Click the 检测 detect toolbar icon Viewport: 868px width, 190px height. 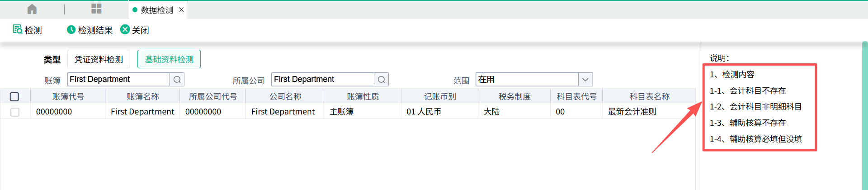click(x=18, y=29)
